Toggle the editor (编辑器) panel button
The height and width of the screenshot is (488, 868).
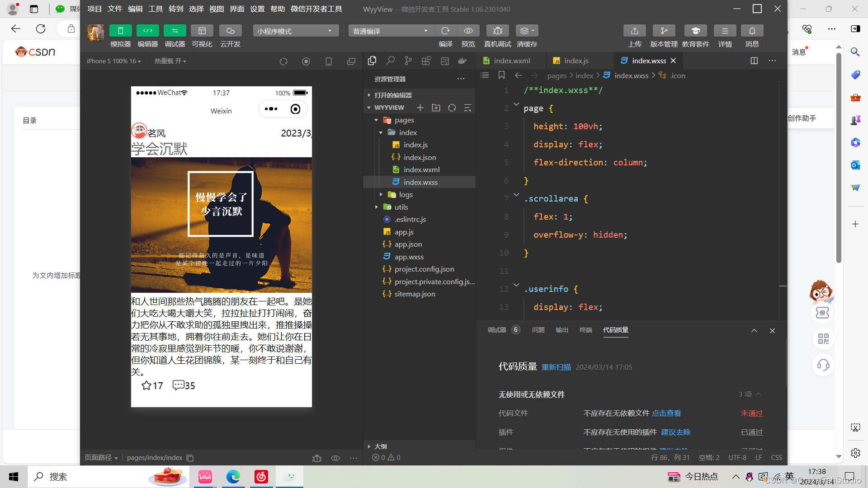coord(147,31)
